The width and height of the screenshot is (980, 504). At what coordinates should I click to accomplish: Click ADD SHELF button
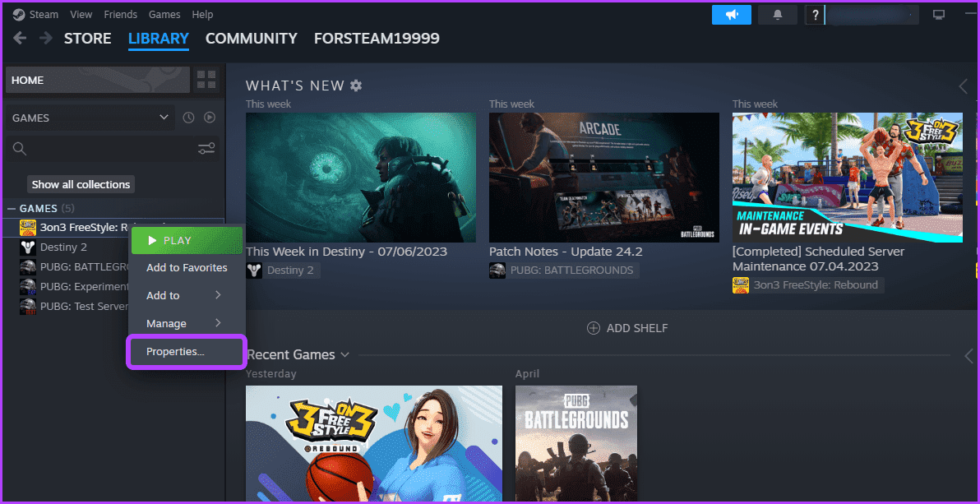(627, 328)
